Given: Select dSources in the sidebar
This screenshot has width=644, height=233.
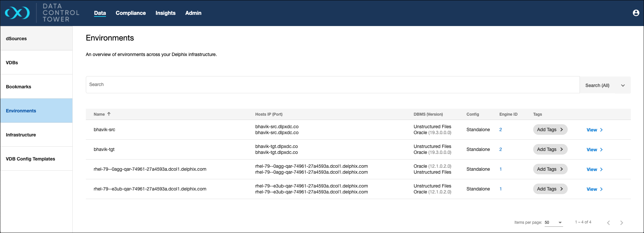Looking at the screenshot, I should (x=16, y=39).
